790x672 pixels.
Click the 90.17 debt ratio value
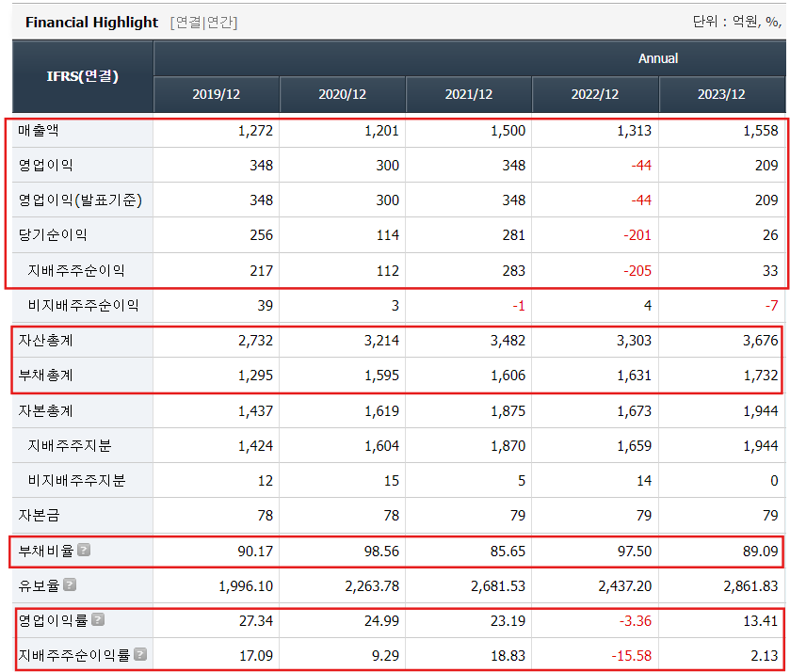[x=255, y=552]
